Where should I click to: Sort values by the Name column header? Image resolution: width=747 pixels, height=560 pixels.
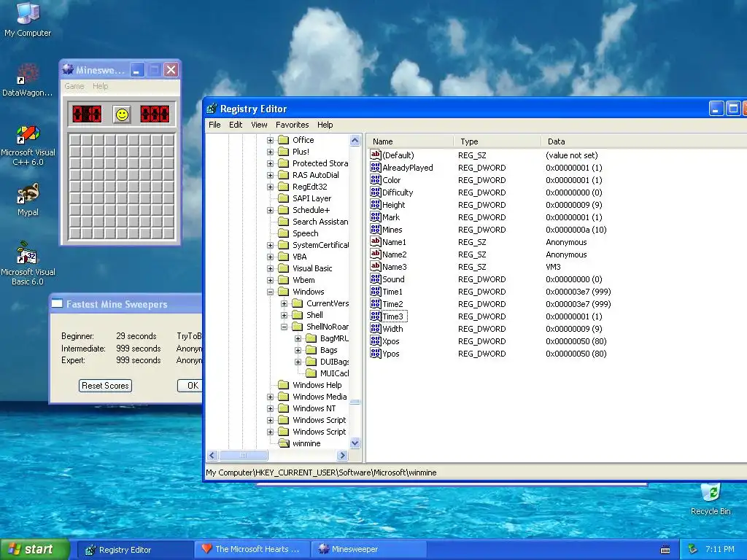pyautogui.click(x=411, y=141)
